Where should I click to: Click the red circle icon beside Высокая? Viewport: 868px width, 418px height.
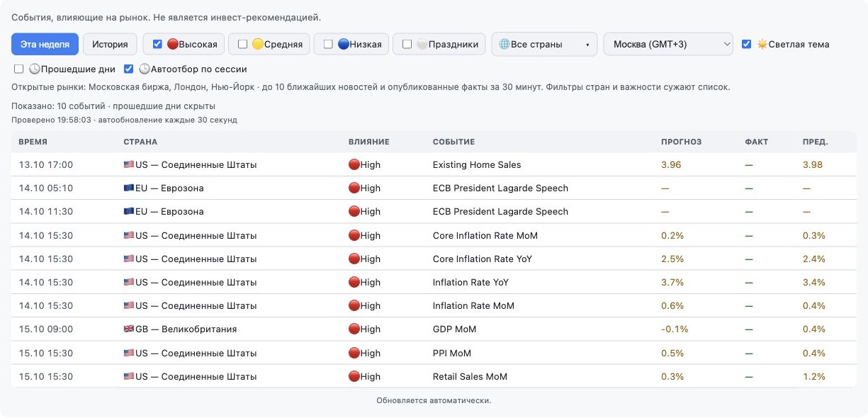(173, 44)
